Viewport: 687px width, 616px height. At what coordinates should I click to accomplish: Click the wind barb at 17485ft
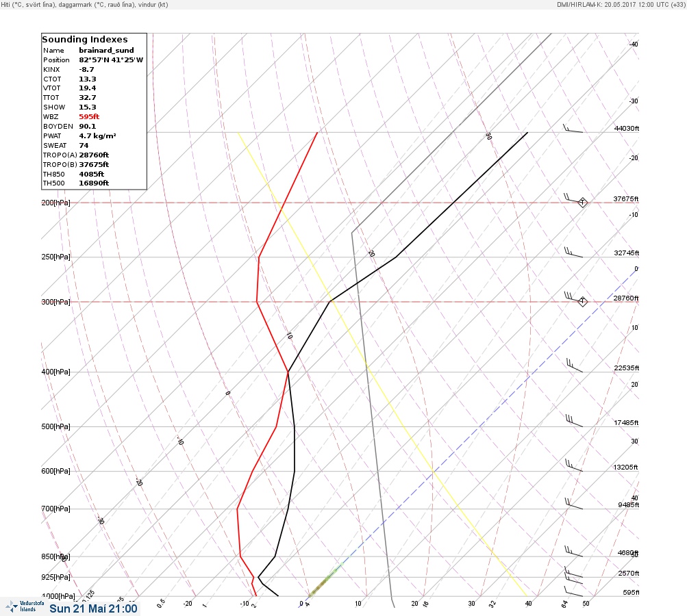574,421
